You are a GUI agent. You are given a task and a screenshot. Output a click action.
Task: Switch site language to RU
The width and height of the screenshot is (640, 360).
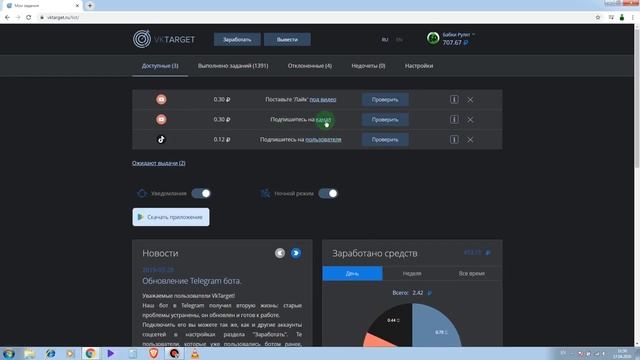(x=385, y=40)
